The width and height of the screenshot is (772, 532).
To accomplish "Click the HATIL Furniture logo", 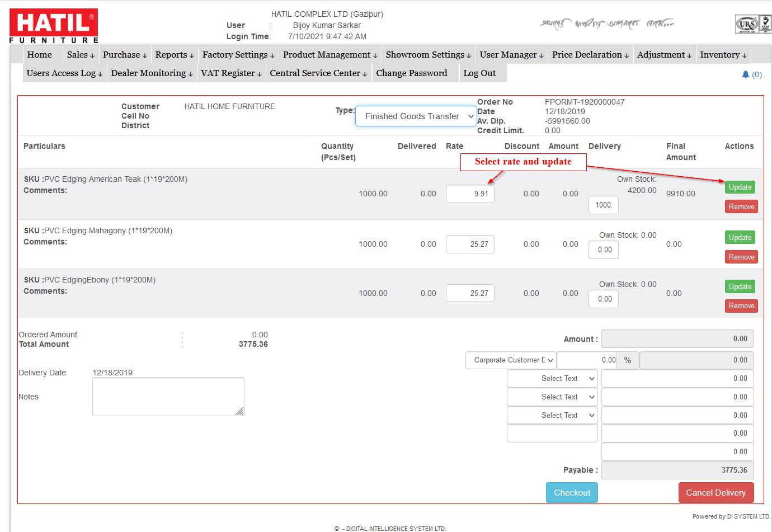I will click(x=54, y=26).
